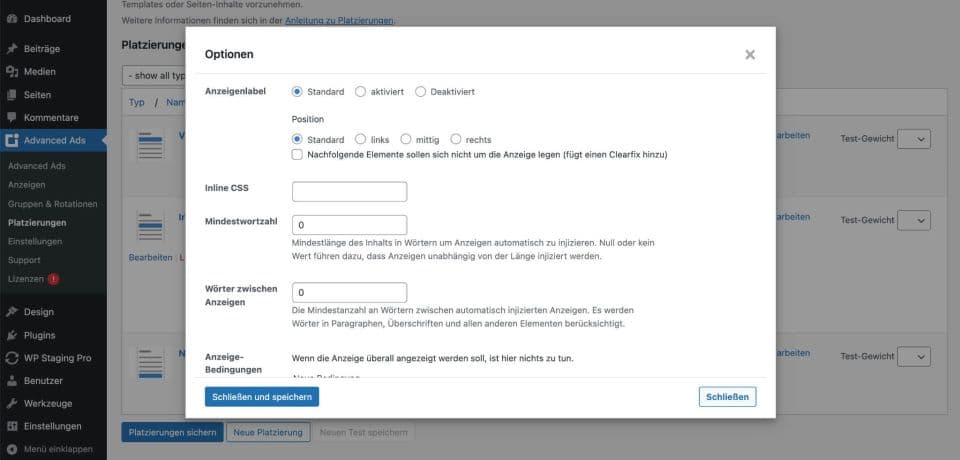Click the Werkzeuge wrench icon
The width and height of the screenshot is (960, 460).
click(x=12, y=404)
